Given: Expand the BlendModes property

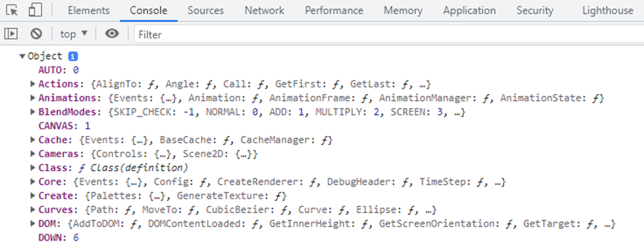Looking at the screenshot, I should click(x=33, y=112).
